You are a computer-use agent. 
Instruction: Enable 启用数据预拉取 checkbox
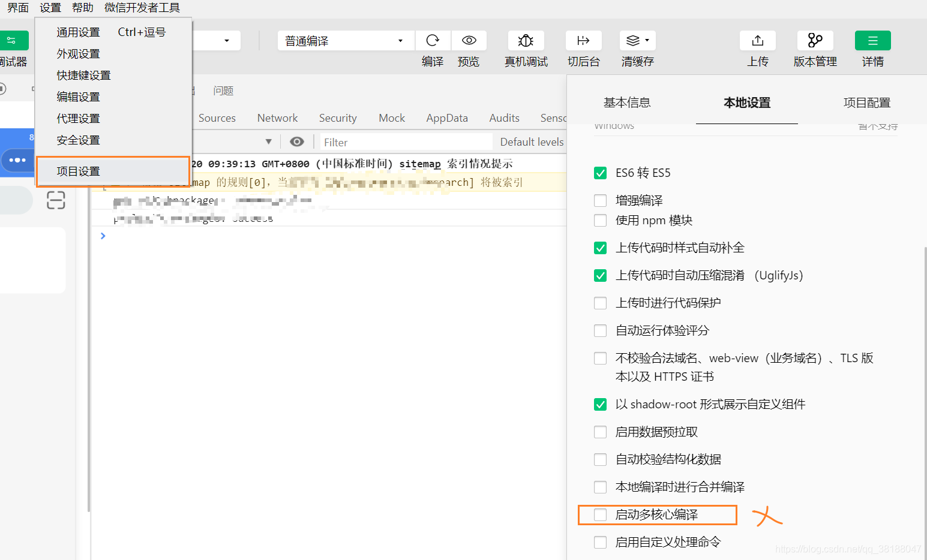[600, 432]
